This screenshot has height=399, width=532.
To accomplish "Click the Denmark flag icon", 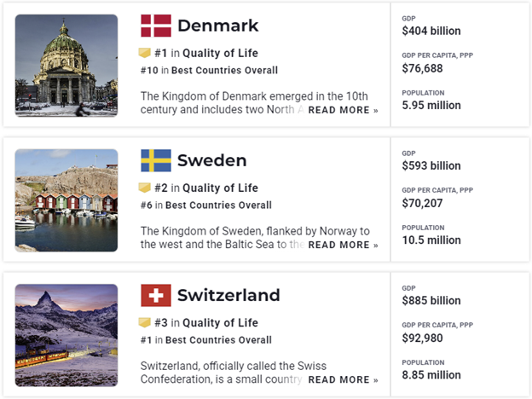I will tap(156, 26).
